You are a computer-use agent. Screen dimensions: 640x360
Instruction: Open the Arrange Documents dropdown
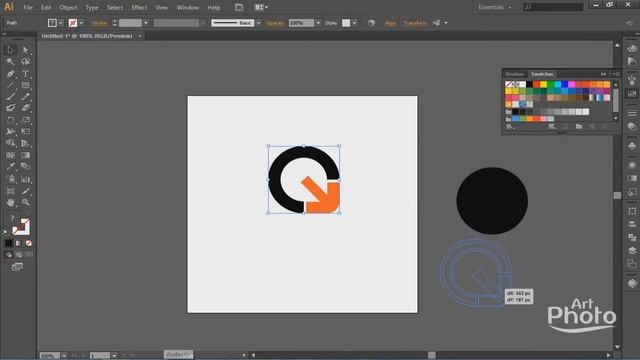coord(261,7)
